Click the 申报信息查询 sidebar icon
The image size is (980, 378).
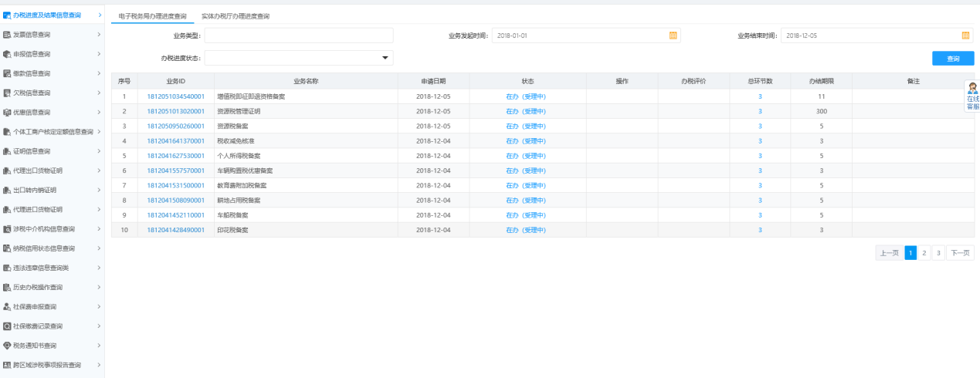7,54
